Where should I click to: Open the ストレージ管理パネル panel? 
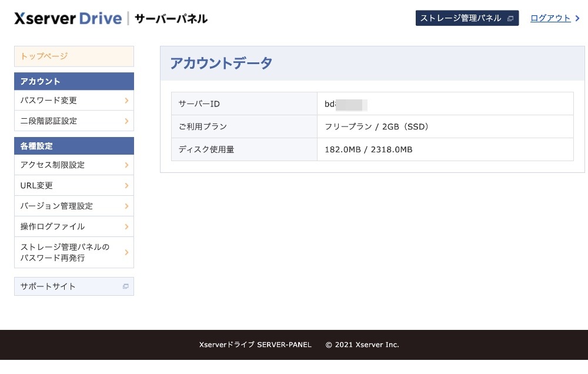[462, 18]
